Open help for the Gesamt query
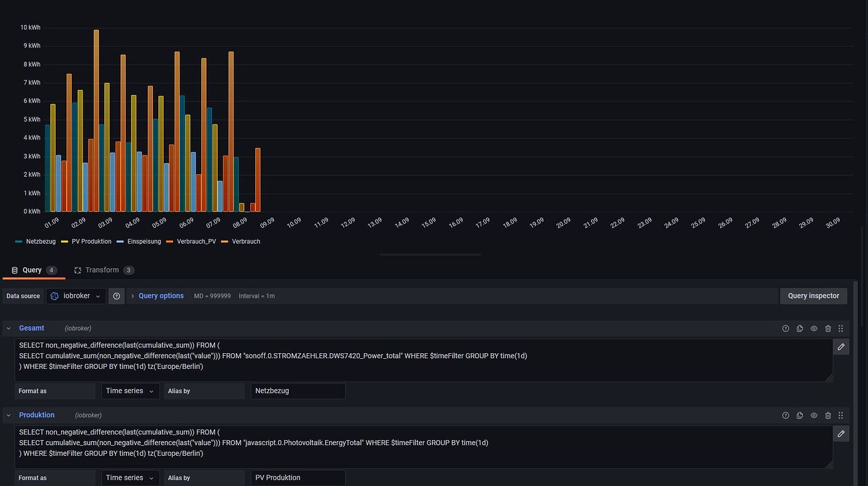Screen dimensions: 868x486 786,328
